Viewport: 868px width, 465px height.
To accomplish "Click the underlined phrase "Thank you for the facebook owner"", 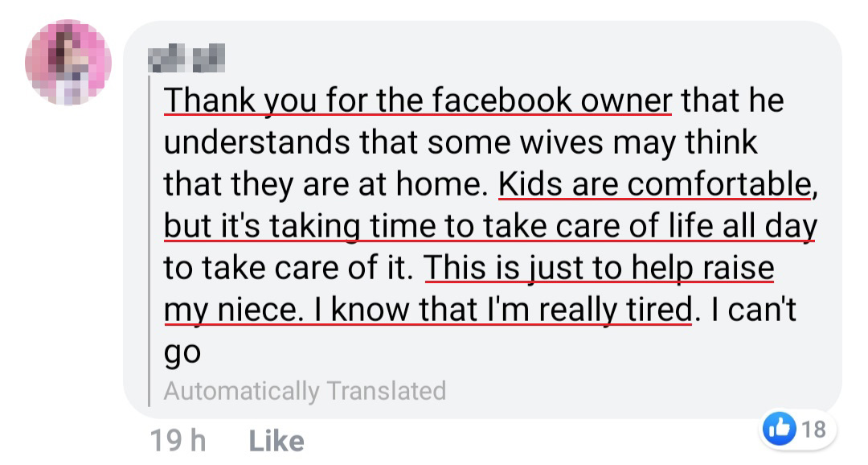I will coord(417,101).
